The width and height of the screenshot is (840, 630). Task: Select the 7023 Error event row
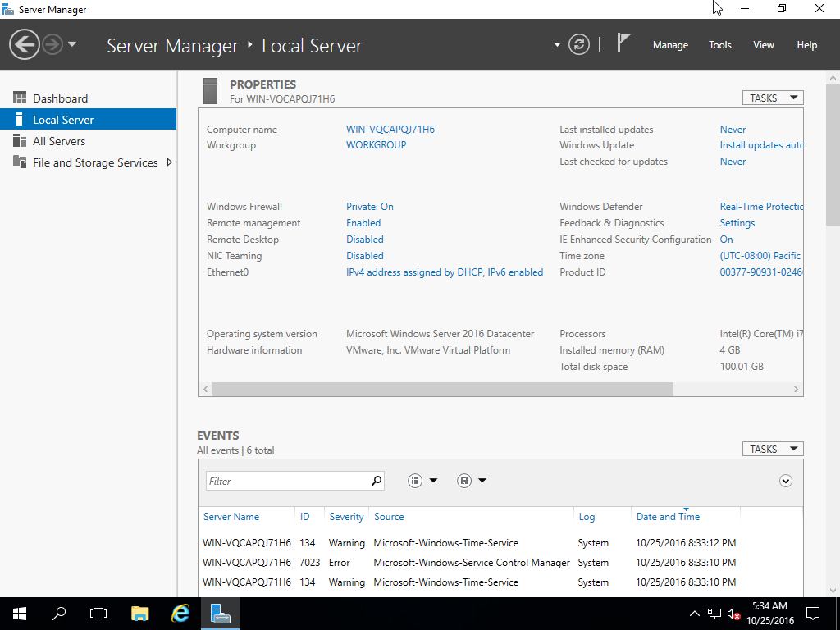(500, 563)
